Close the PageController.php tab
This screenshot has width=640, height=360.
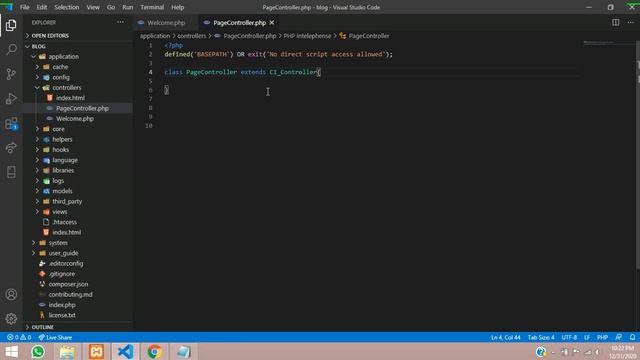coord(272,22)
